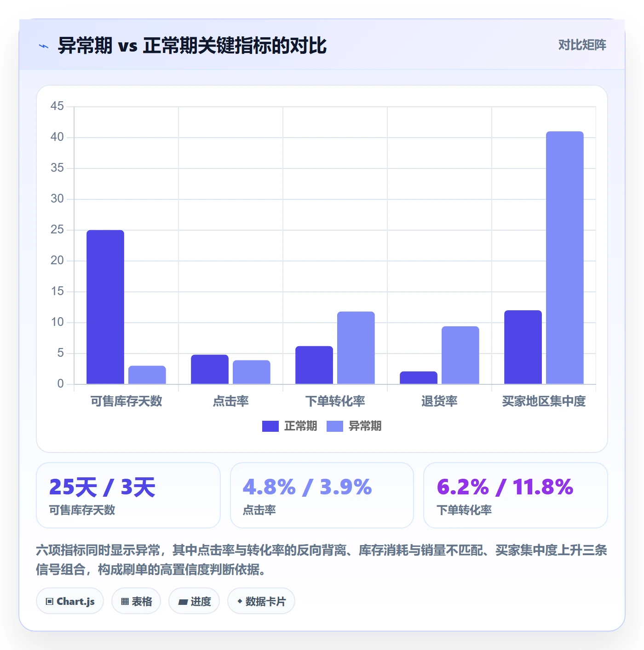Click the 点击率 caption in the second card
The image size is (644, 650).
[x=259, y=510]
